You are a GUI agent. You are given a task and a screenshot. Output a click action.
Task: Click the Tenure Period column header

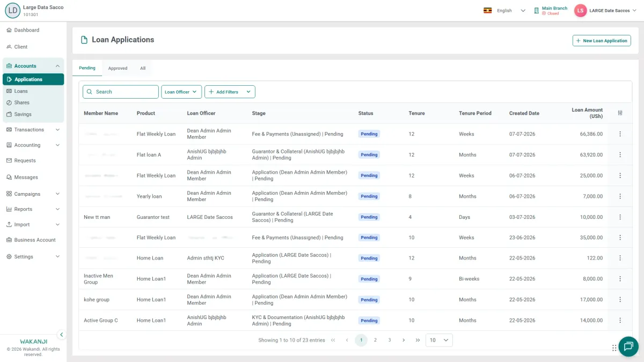tap(475, 113)
